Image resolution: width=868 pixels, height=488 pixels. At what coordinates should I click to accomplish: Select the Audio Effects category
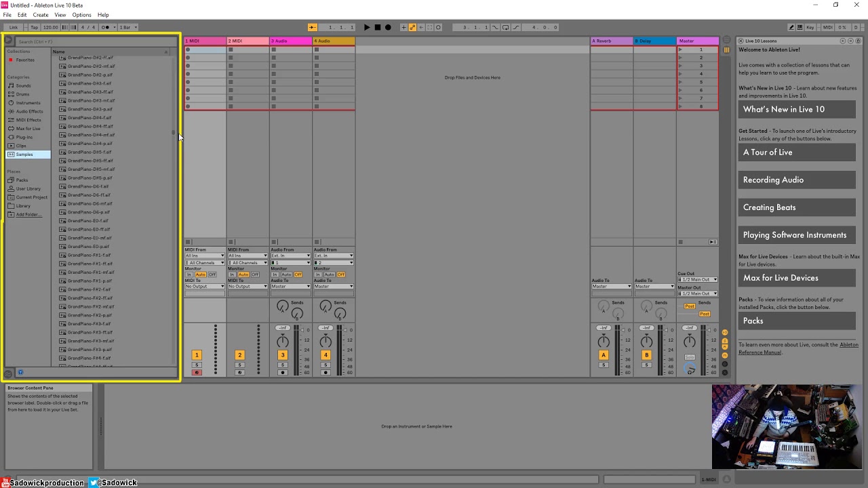click(29, 111)
